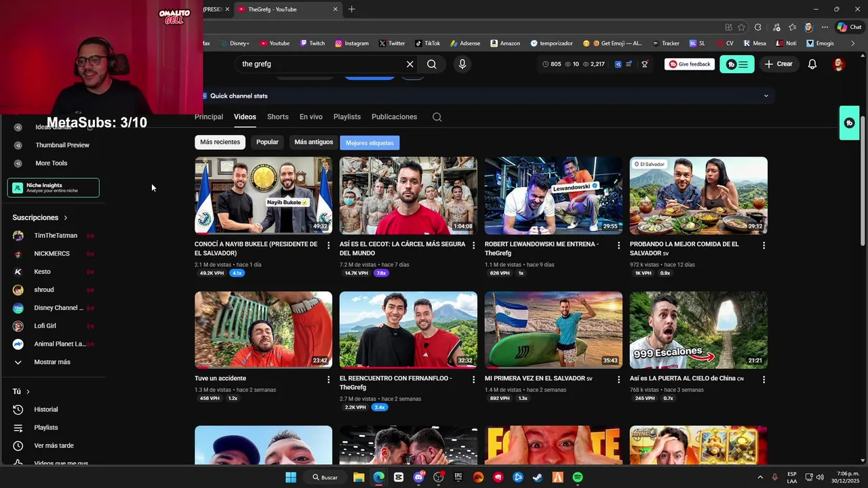The image size is (868, 488).
Task: Open Spotify from the taskbar
Action: 577,477
